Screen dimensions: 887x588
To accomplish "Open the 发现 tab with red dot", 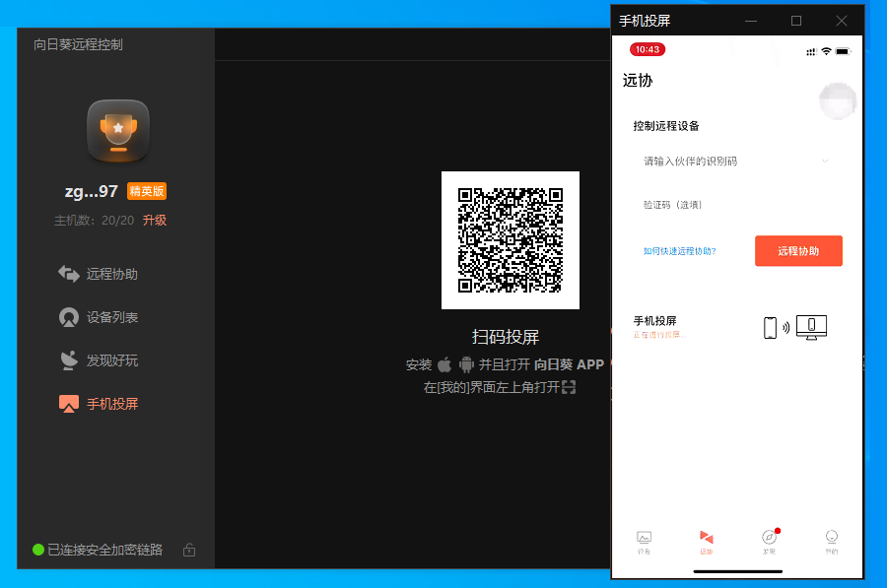I will 770,543.
